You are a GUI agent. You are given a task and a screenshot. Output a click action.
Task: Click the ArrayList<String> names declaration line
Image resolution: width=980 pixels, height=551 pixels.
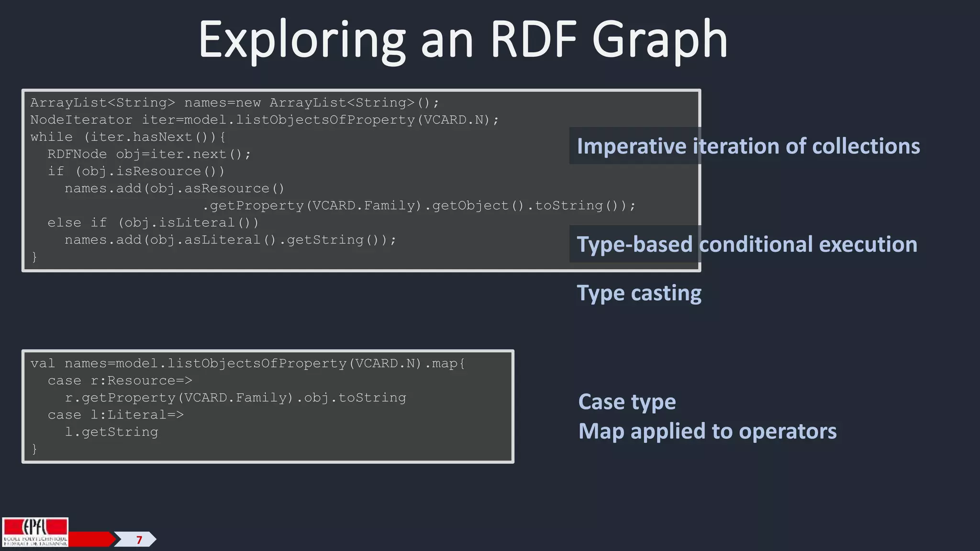pos(234,103)
